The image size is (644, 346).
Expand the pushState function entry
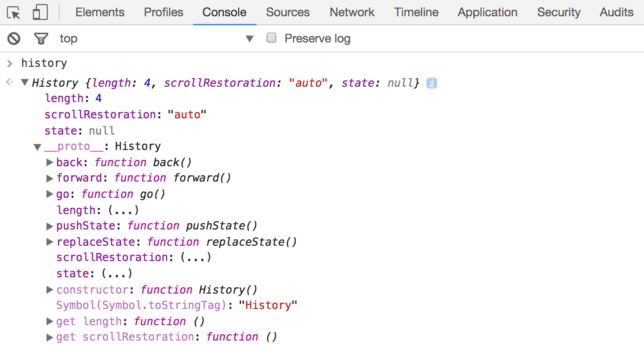click(x=50, y=226)
